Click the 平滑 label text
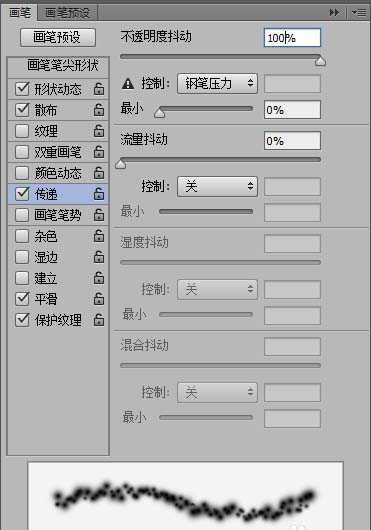371x530 pixels. click(x=46, y=299)
